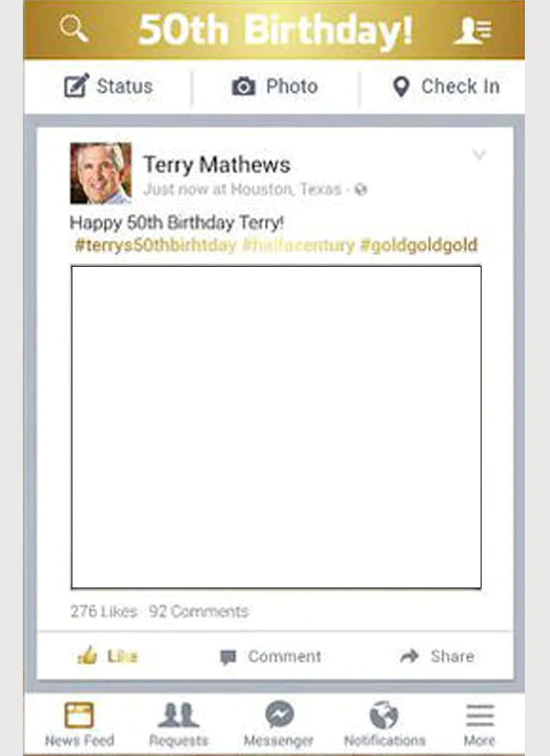This screenshot has height=756, width=550.
Task: Open the friends list icon in header
Action: point(473,30)
